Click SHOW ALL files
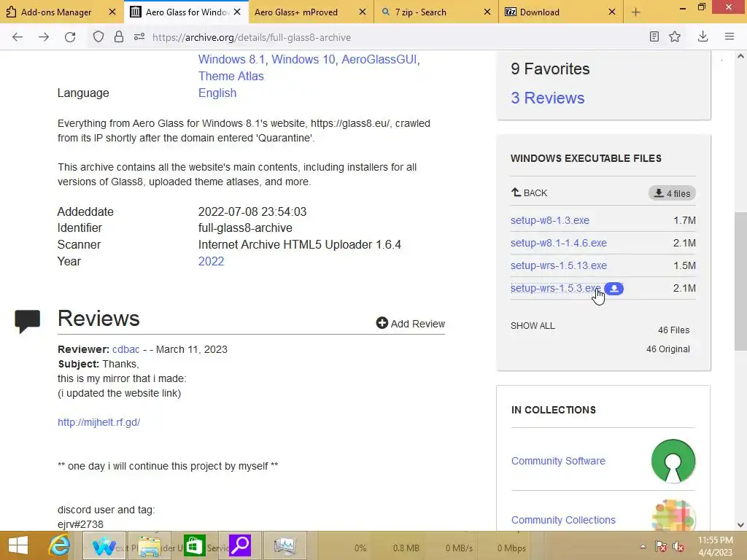 tap(533, 326)
